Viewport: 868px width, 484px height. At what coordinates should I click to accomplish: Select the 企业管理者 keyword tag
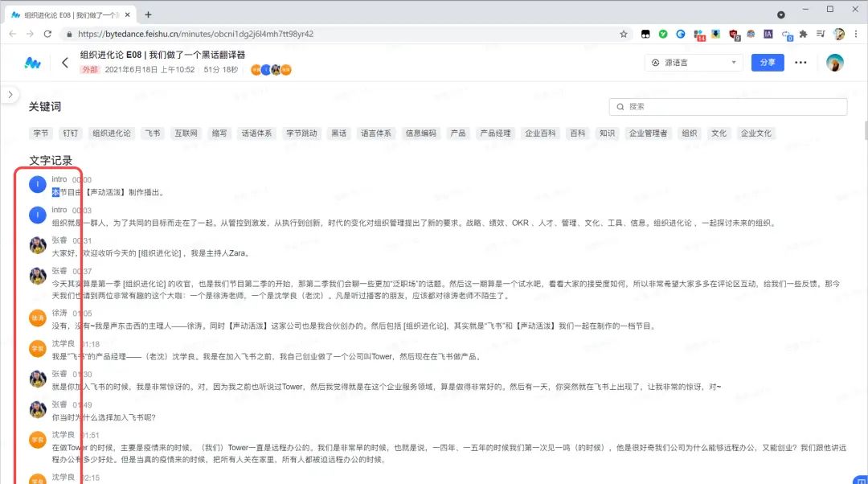click(x=648, y=133)
